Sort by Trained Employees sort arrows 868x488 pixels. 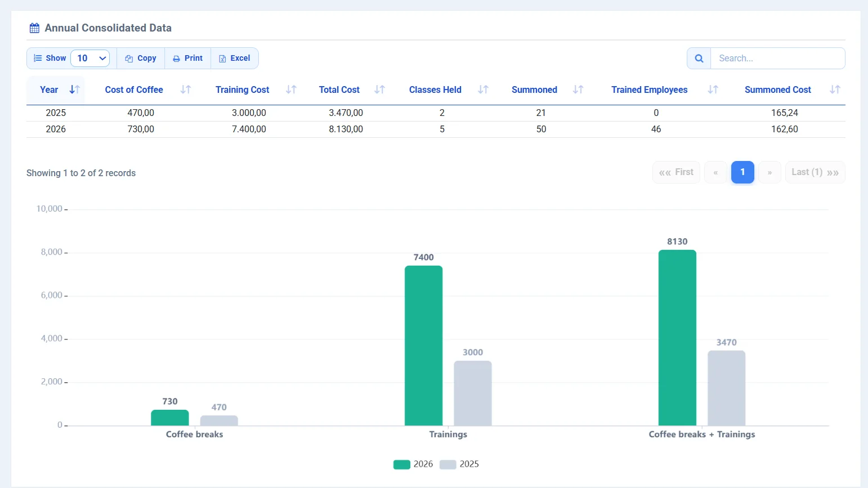tap(713, 89)
